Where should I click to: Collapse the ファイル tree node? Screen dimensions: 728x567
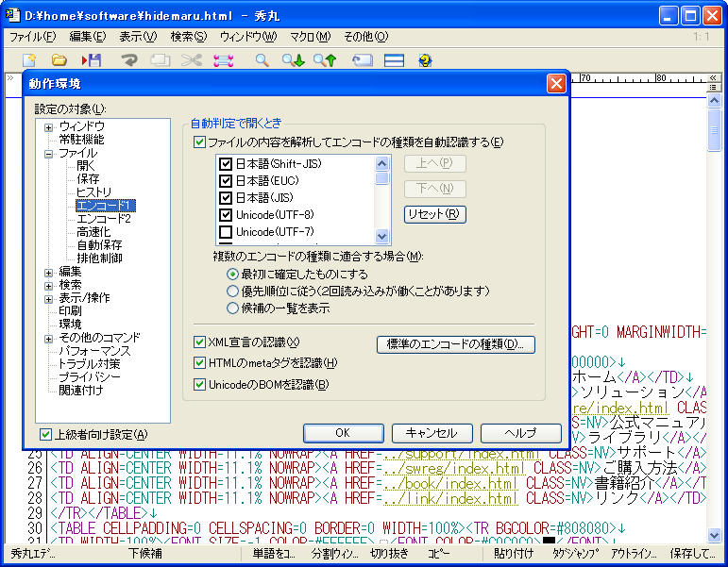[48, 153]
